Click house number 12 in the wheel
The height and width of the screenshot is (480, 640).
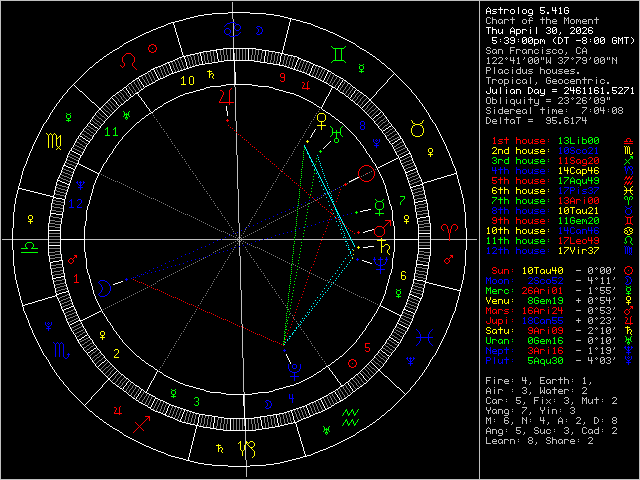coord(76,204)
